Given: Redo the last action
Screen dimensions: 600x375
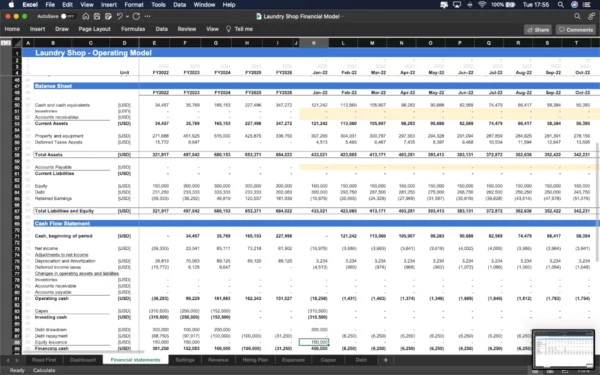Looking at the screenshot, I should click(136, 16).
